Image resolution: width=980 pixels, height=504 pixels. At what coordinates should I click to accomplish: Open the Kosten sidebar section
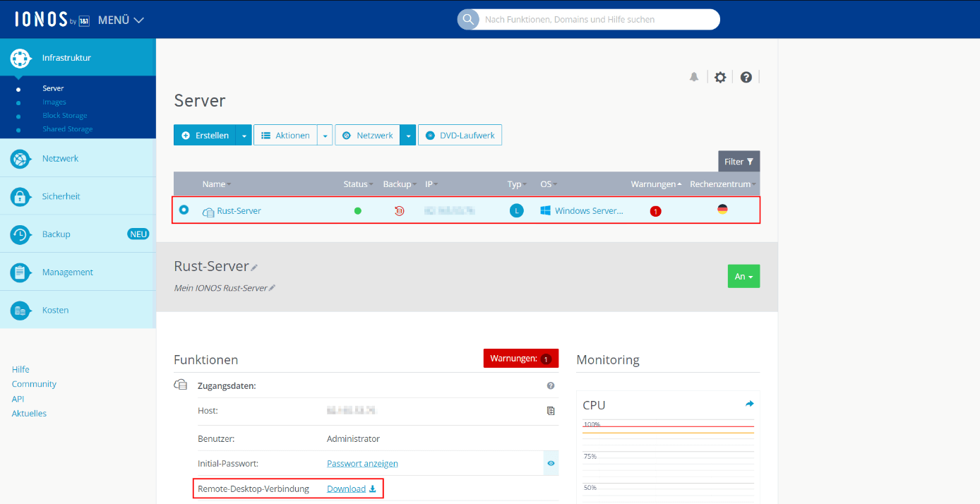pos(78,310)
